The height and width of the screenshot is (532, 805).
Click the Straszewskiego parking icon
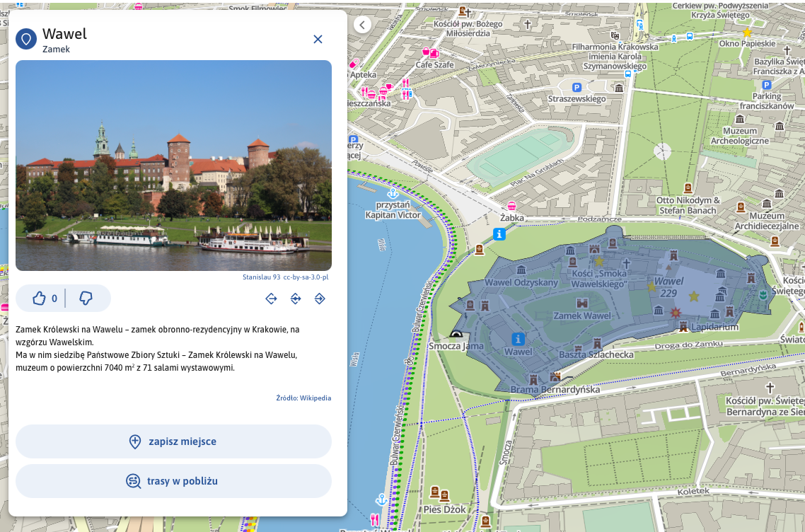(577, 88)
